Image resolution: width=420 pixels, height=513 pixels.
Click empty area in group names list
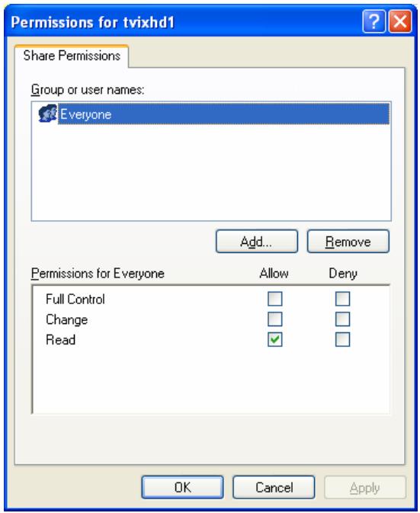coord(211,173)
